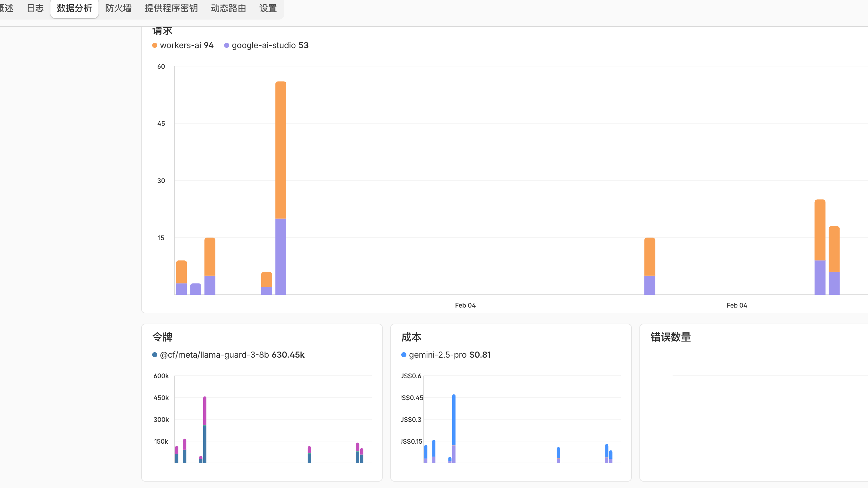The height and width of the screenshot is (488, 868).
Task: Click the 错误数量 card title
Action: pos(670,337)
